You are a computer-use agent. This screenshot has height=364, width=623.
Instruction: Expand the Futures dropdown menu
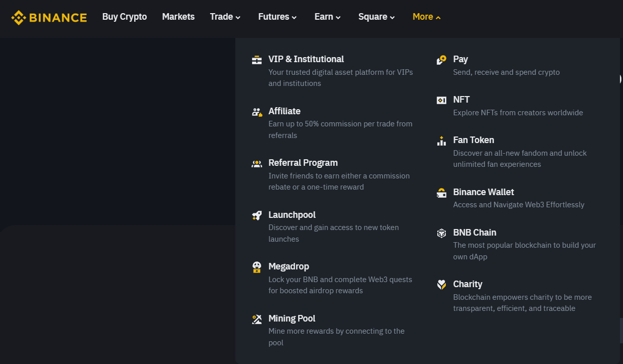277,17
